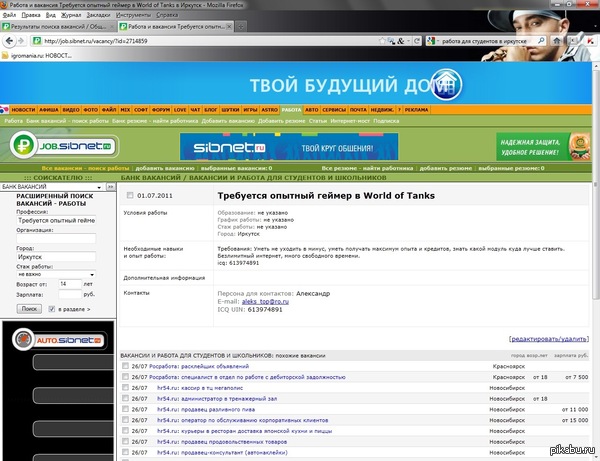Open the ИГРЫ site section
Screen dimensions: 600x461
[x=250, y=110]
